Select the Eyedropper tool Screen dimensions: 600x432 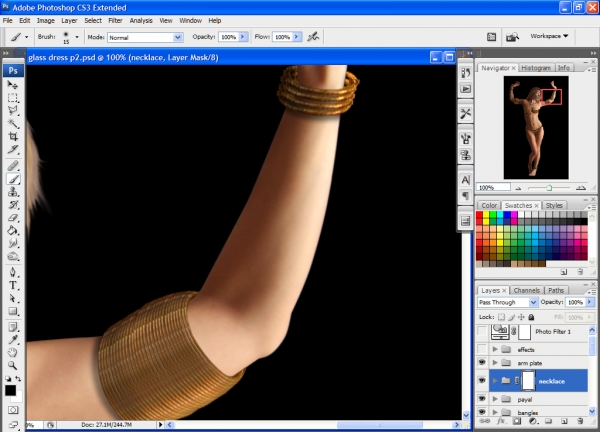coord(13,339)
